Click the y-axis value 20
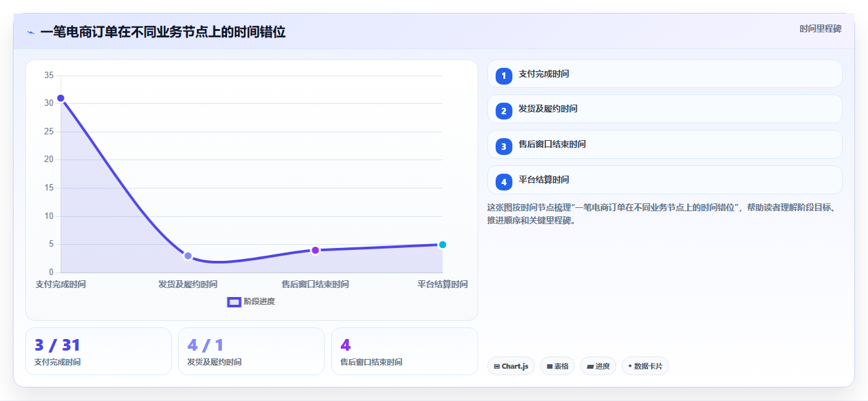The image size is (868, 401). pyautogui.click(x=49, y=159)
